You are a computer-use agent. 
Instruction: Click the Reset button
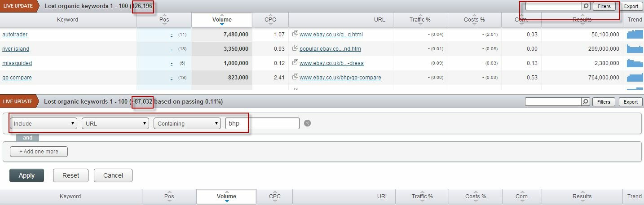71,175
